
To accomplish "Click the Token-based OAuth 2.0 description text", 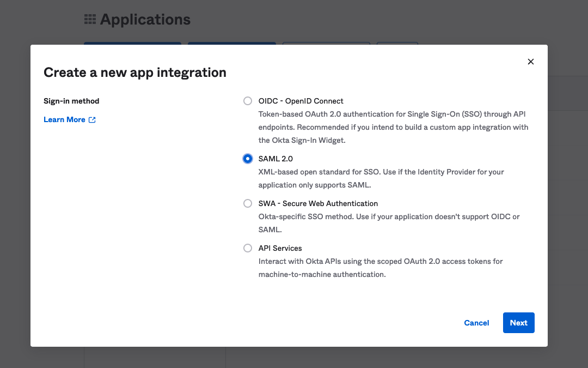I will click(x=394, y=127).
